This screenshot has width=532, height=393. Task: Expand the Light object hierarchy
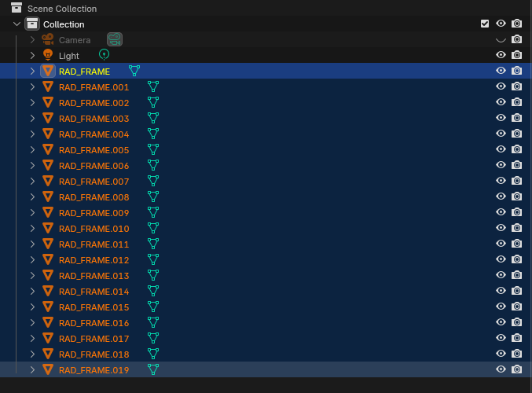pyautogui.click(x=32, y=55)
